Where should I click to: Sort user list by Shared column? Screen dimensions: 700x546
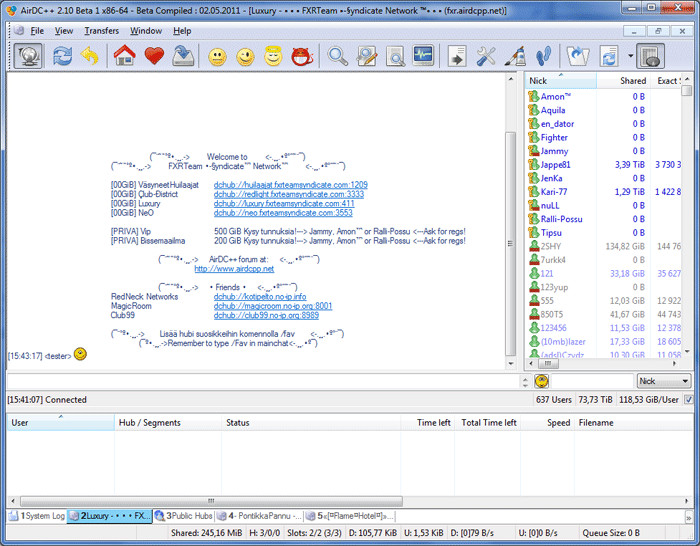tap(626, 81)
